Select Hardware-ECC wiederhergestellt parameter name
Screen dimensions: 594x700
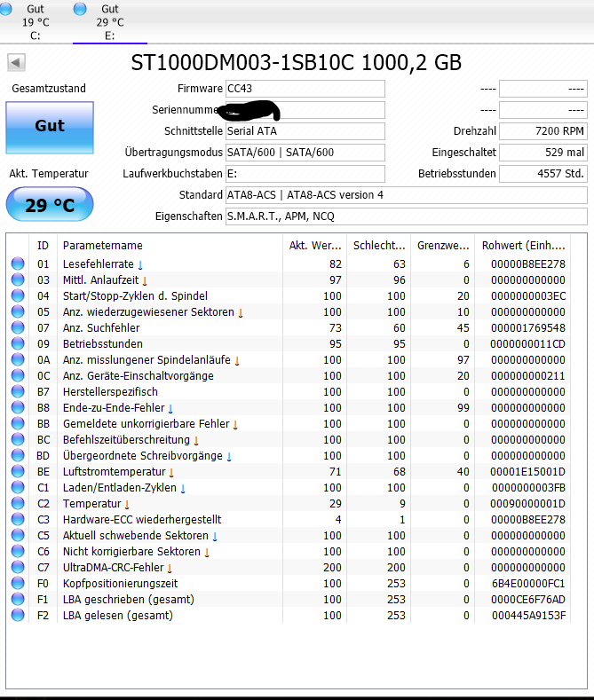pos(142,520)
